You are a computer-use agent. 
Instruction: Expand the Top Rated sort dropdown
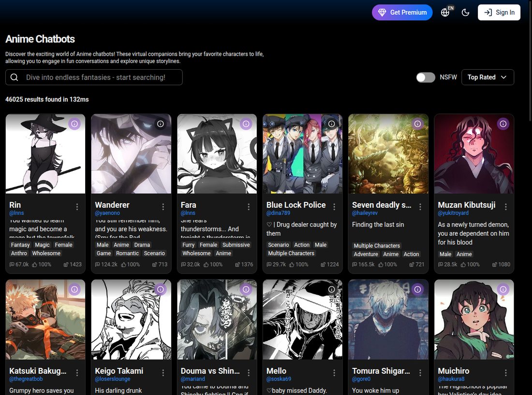[488, 77]
